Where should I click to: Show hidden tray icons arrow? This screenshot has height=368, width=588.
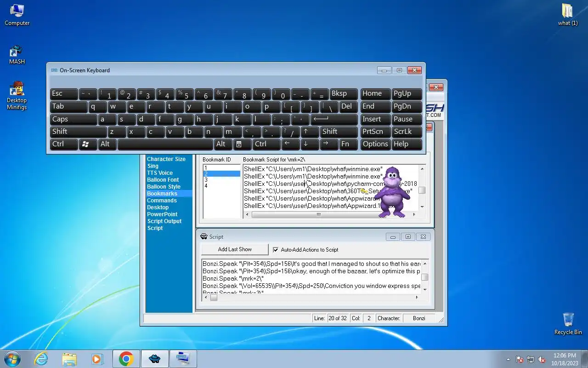[508, 359]
